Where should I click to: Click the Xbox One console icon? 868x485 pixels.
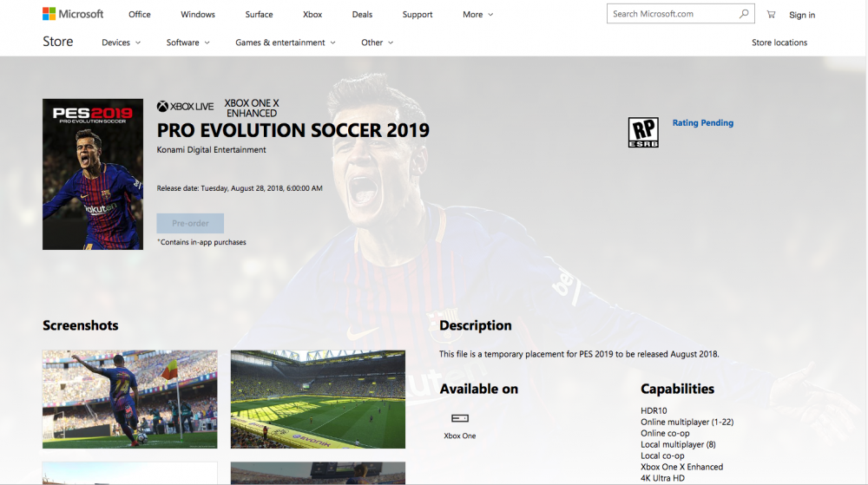(x=460, y=418)
